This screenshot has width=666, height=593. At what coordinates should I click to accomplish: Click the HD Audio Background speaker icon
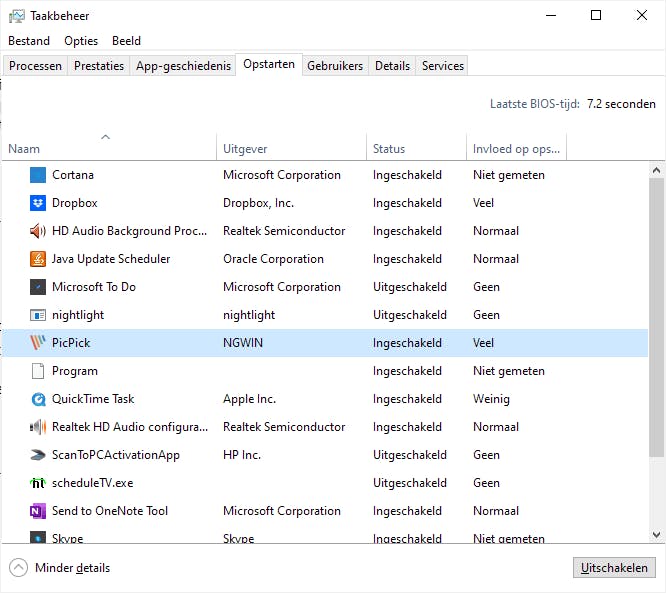click(38, 231)
